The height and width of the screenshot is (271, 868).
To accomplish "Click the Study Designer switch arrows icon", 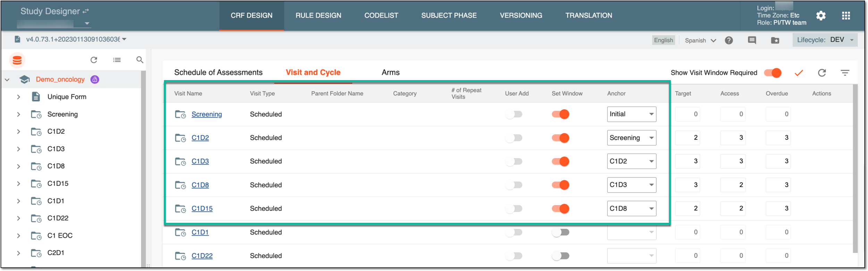I will 86,11.
